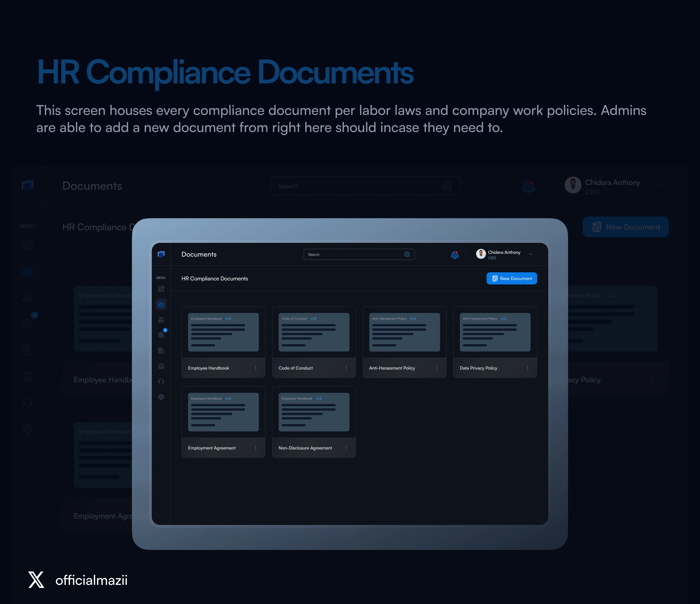Open the Code of Conduct three-dot menu
The height and width of the screenshot is (604, 700).
tap(346, 368)
